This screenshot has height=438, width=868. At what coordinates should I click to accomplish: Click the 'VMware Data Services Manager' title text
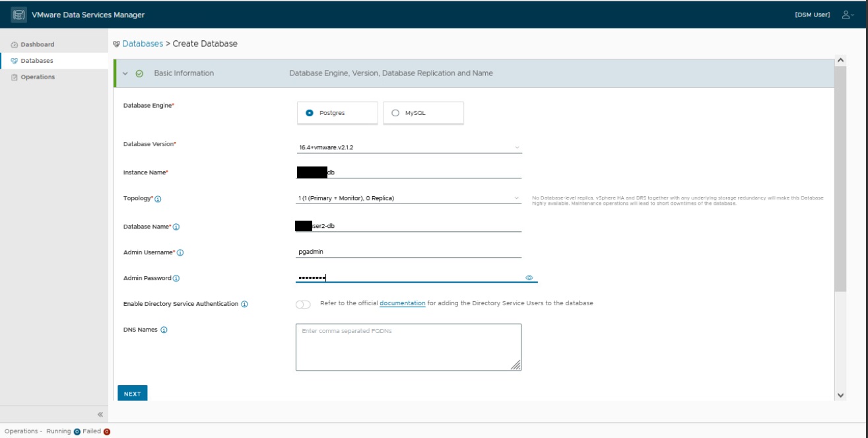tap(88, 15)
